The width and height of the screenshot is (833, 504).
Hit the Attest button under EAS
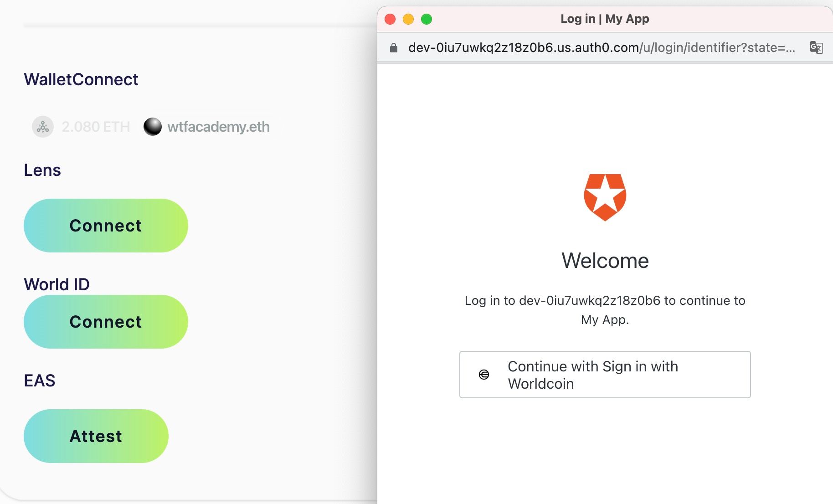(96, 436)
